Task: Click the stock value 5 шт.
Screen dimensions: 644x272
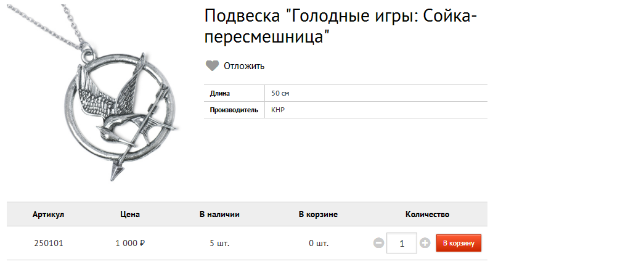Action: pos(220,243)
